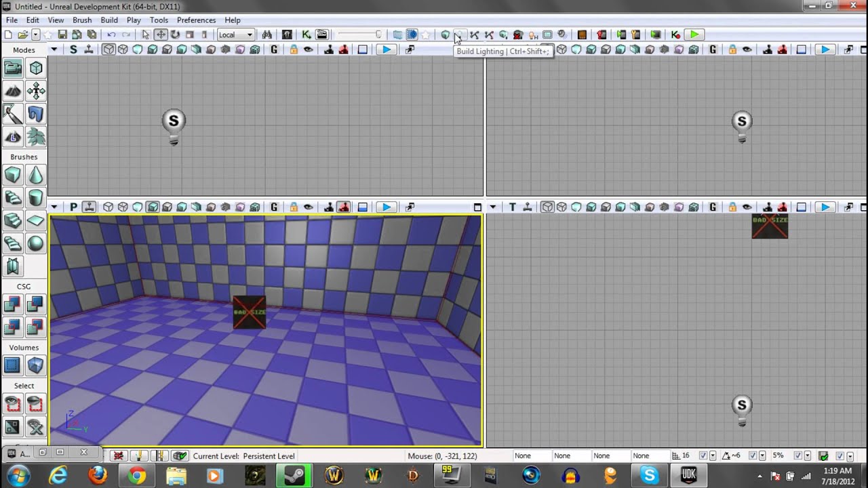Select the Geometry Mode cube tool
Screen dimensions: 868x488
click(x=36, y=68)
